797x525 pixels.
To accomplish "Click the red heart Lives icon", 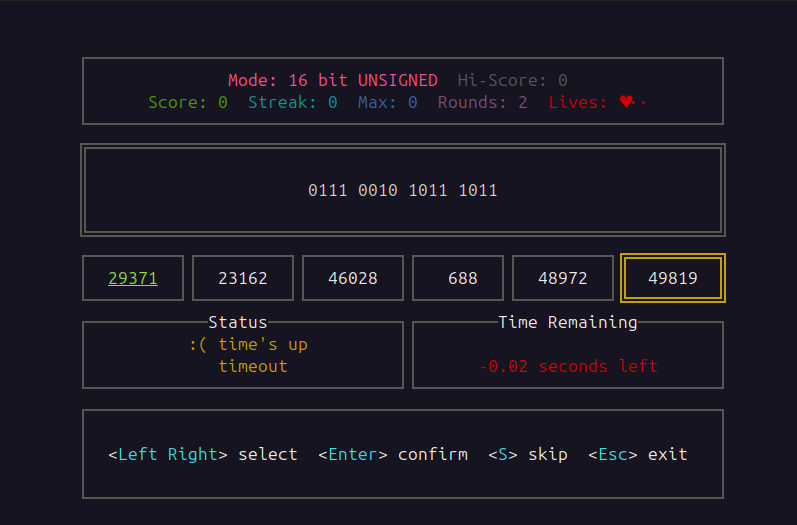I will coord(626,102).
